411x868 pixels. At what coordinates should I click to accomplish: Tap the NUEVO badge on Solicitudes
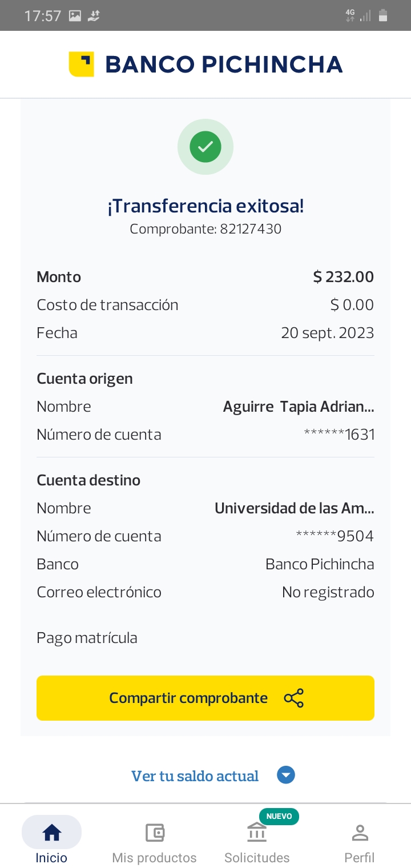(x=279, y=816)
